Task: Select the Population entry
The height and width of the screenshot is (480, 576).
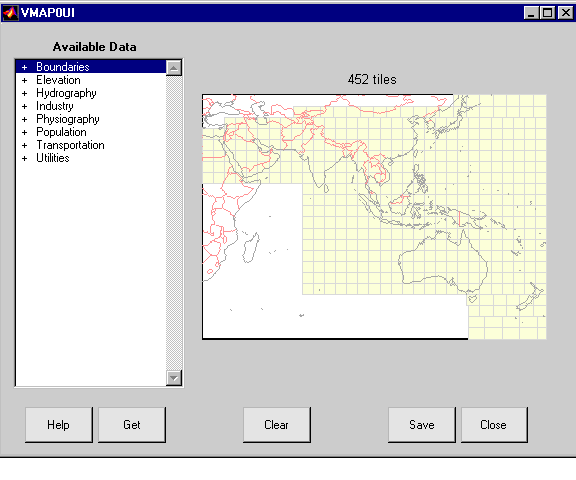Action: click(x=61, y=132)
